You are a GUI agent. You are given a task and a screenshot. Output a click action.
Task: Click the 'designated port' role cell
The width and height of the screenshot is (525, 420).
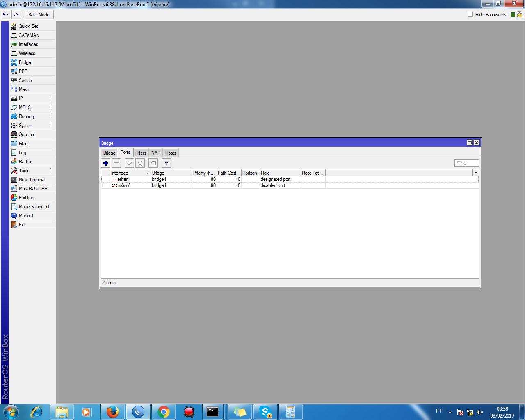point(276,179)
